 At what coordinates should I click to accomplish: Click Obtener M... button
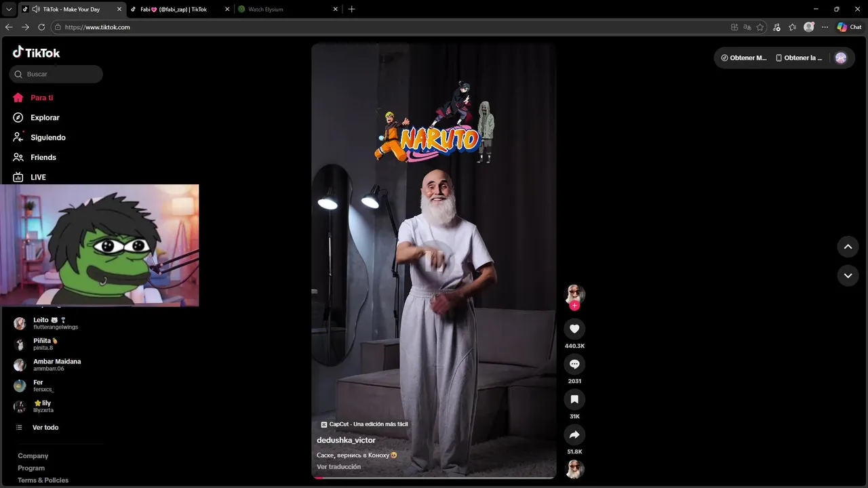(x=744, y=58)
